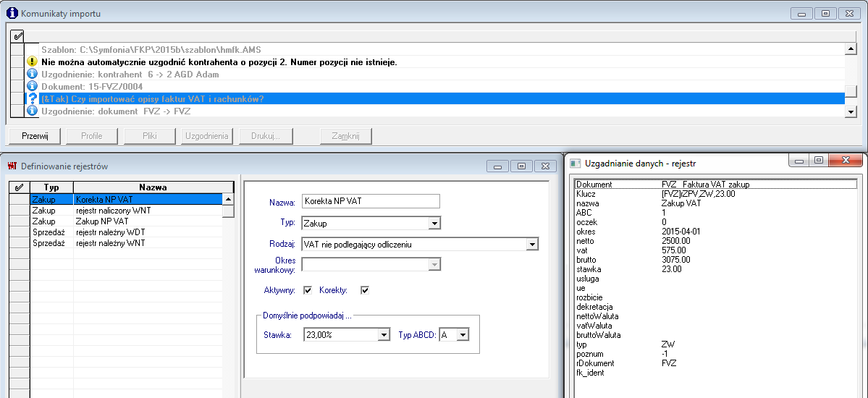The width and height of the screenshot is (868, 398).
Task: Click the Profile button
Action: 92,135
